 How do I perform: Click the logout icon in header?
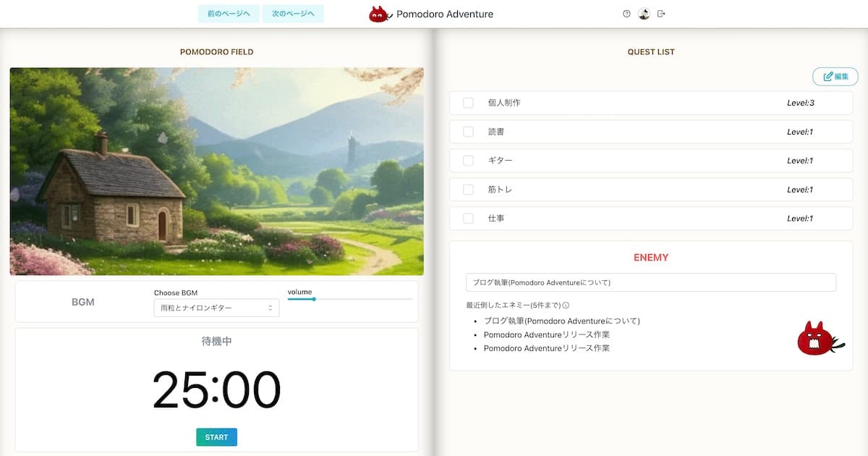[661, 14]
